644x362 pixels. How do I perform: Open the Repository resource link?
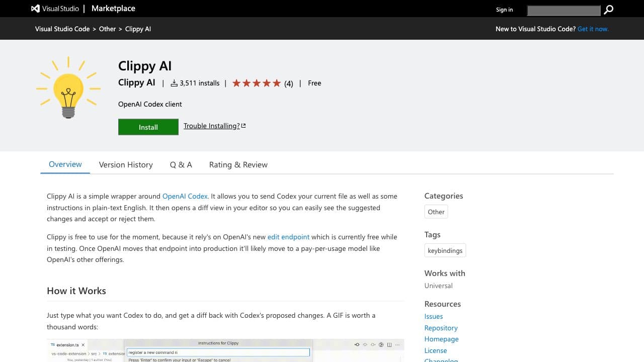(441, 328)
